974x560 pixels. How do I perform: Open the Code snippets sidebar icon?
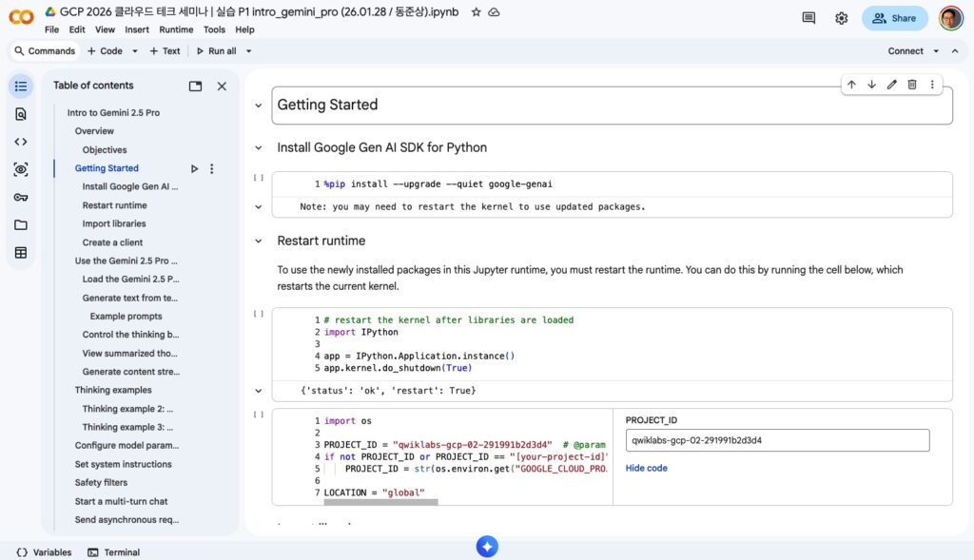[21, 142]
